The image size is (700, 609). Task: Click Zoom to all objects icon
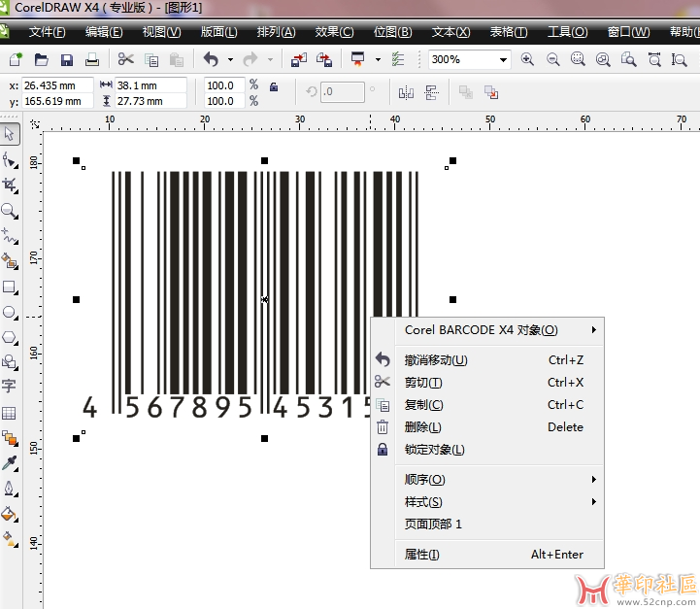pos(603,59)
